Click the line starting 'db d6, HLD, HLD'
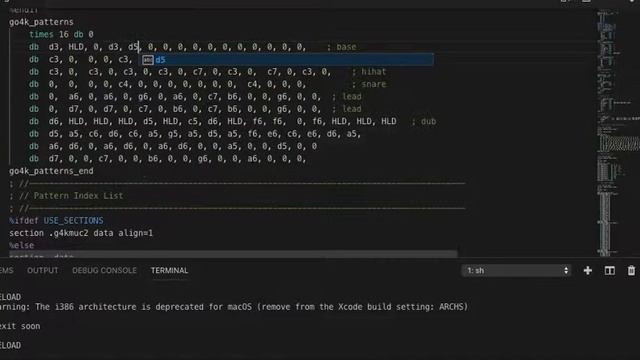The height and width of the screenshot is (360, 640). coord(212,121)
